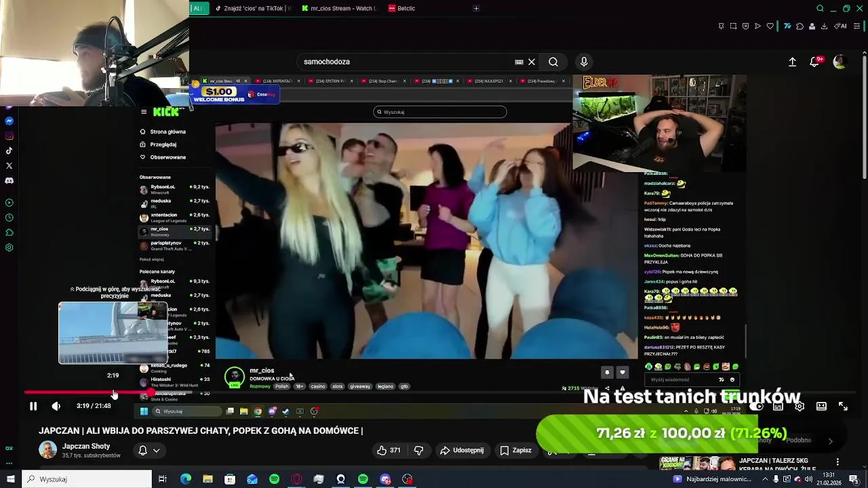868x488 pixels.
Task: Launch Microsoft Edge from the taskbar
Action: [186, 479]
